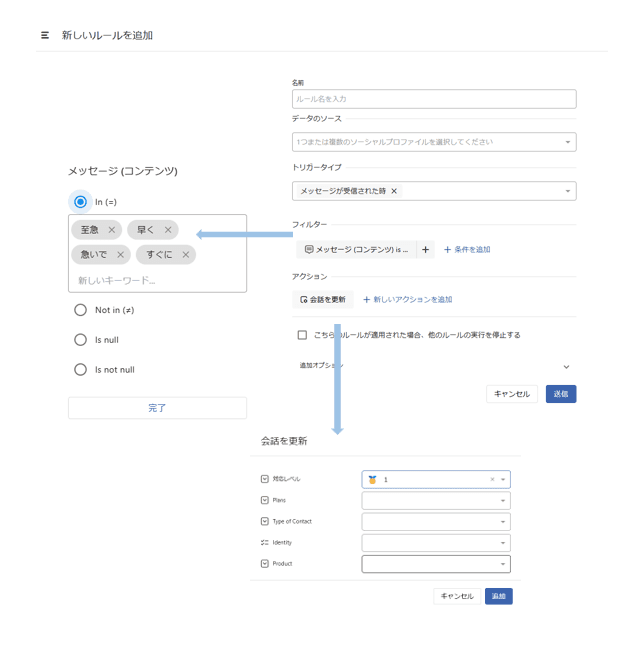Click the 条件を追加 link
Image resolution: width=619 pixels, height=647 pixels.
coord(467,250)
